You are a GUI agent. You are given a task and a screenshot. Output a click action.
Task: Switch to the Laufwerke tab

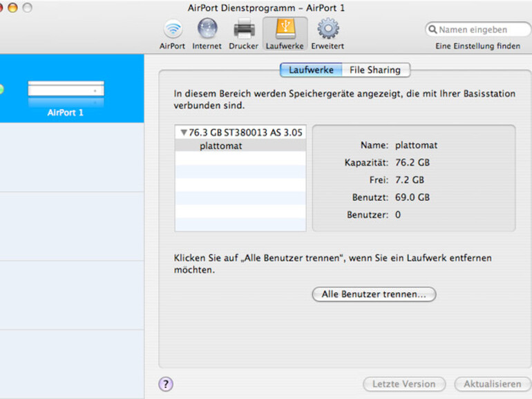(x=311, y=70)
